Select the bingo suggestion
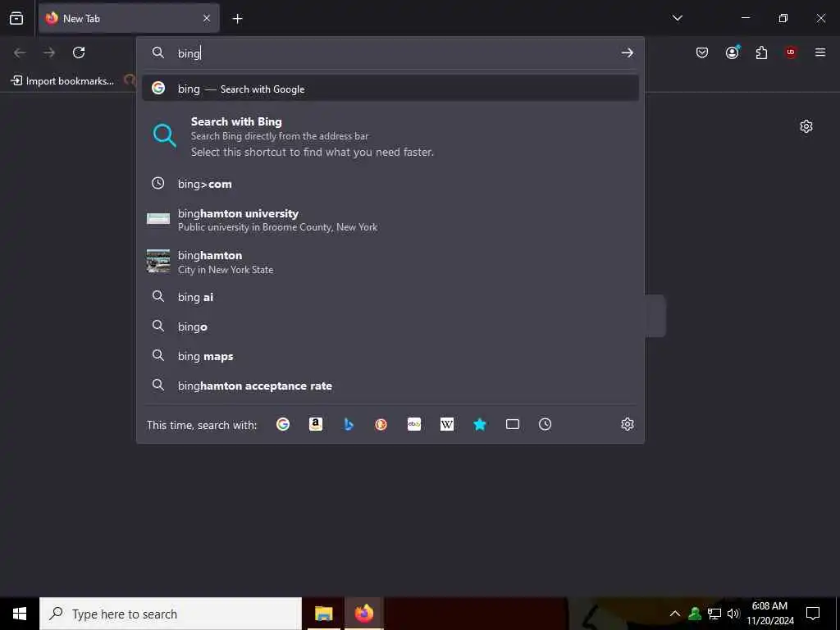Viewport: 840px width, 630px height. [390, 326]
